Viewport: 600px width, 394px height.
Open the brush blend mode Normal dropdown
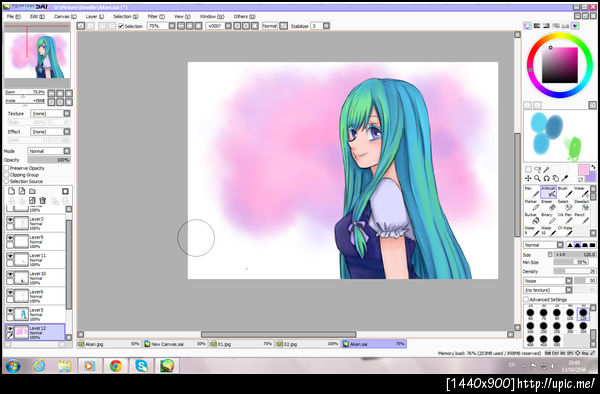[543, 245]
